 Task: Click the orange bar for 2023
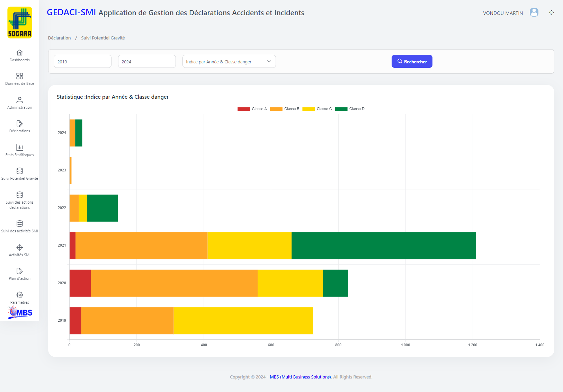click(71, 170)
